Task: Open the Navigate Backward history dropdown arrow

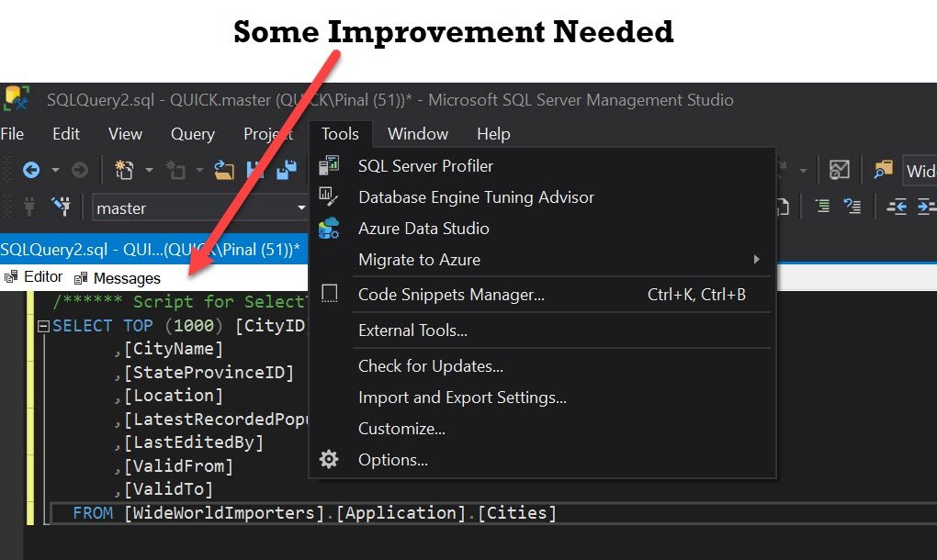Action: click(x=55, y=171)
